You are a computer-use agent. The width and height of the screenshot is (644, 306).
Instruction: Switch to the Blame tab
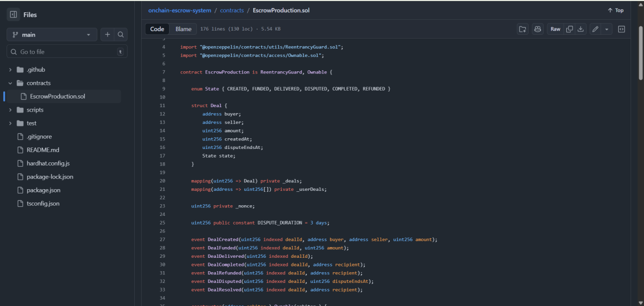click(x=183, y=29)
